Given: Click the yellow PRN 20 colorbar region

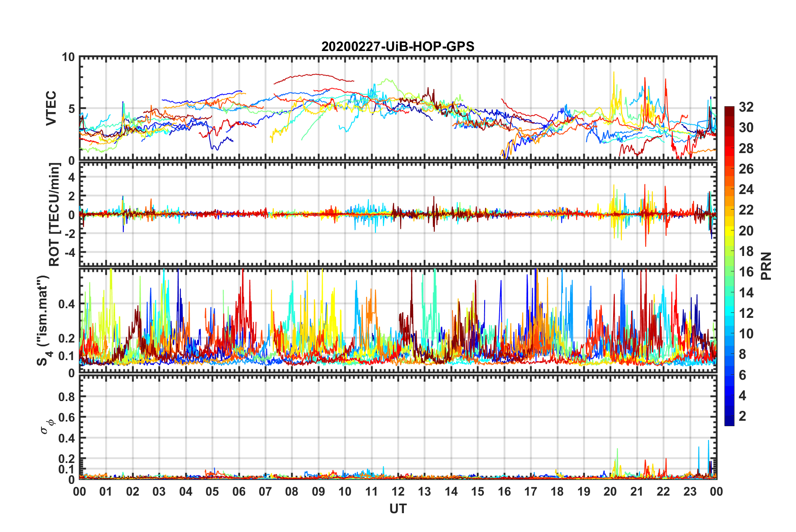Looking at the screenshot, I should [x=729, y=231].
